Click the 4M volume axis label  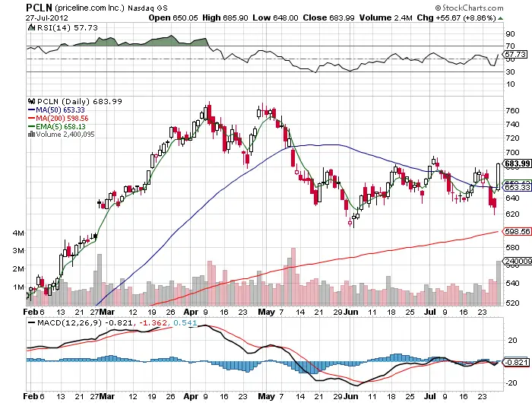click(x=18, y=233)
